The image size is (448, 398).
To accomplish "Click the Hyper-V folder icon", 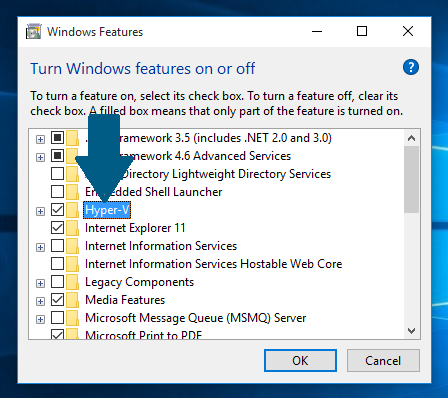I will (72, 210).
